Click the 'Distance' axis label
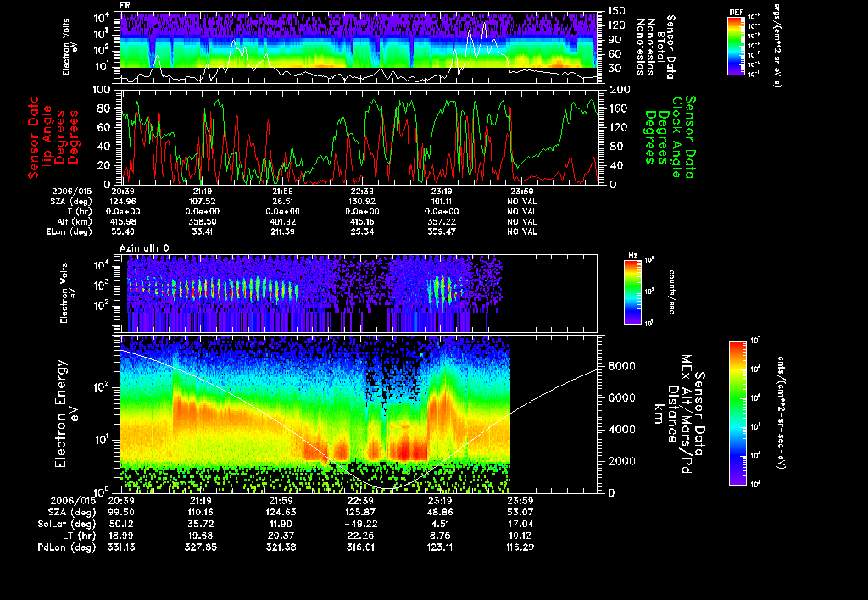The height and width of the screenshot is (600, 868). (x=672, y=414)
